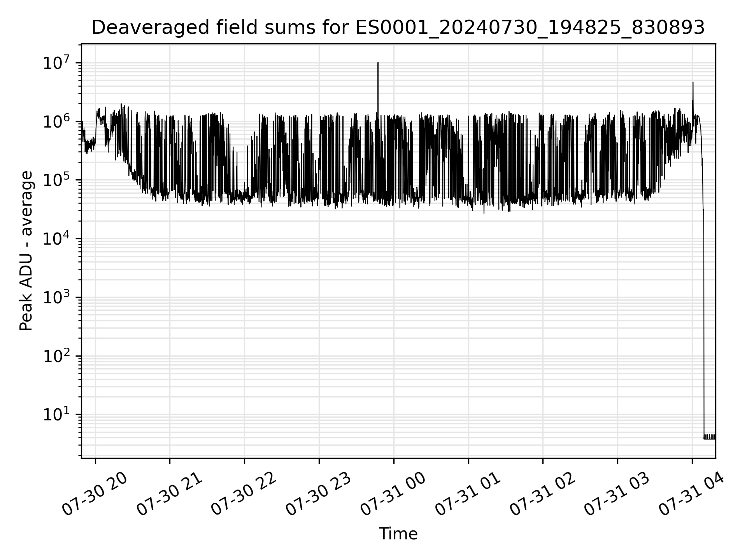Click the 10^2 y-axis tick label
The height and width of the screenshot is (560, 747).
pyautogui.click(x=57, y=356)
